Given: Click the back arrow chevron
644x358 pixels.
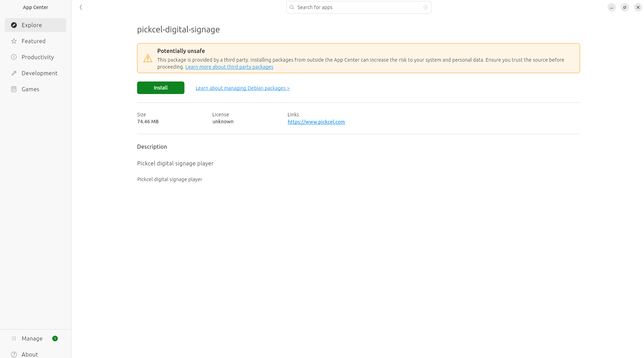Looking at the screenshot, I should pos(81,7).
